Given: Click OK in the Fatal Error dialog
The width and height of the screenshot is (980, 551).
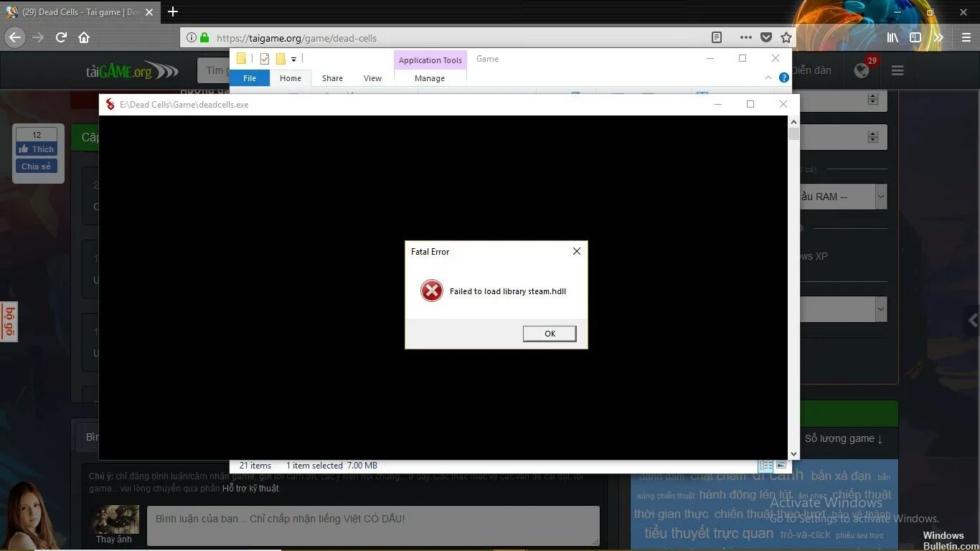Looking at the screenshot, I should (x=550, y=334).
